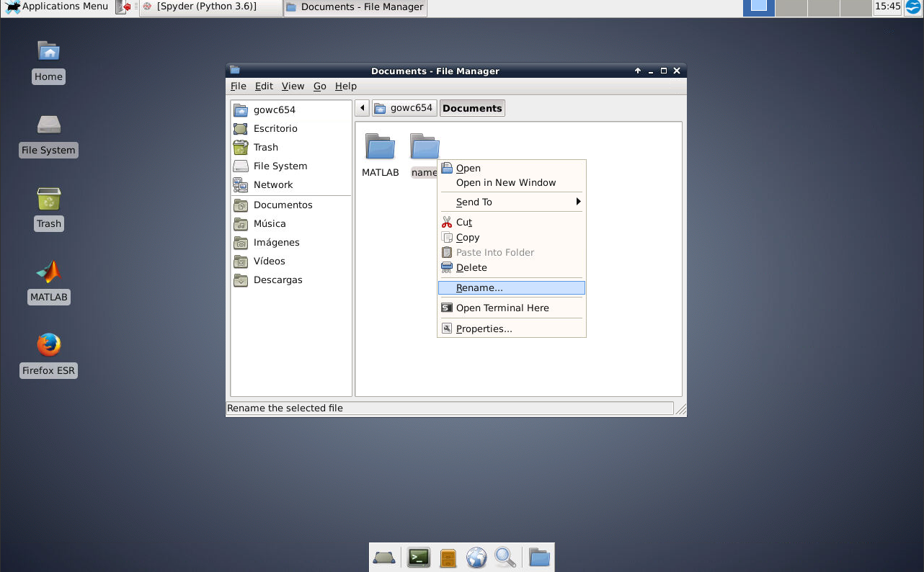Go to gowc654 in the path bar
The width and height of the screenshot is (924, 572).
(x=404, y=108)
